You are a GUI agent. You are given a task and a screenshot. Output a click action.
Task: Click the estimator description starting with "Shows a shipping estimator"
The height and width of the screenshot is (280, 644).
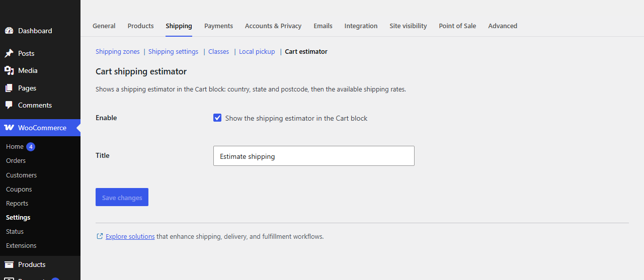tap(251, 89)
